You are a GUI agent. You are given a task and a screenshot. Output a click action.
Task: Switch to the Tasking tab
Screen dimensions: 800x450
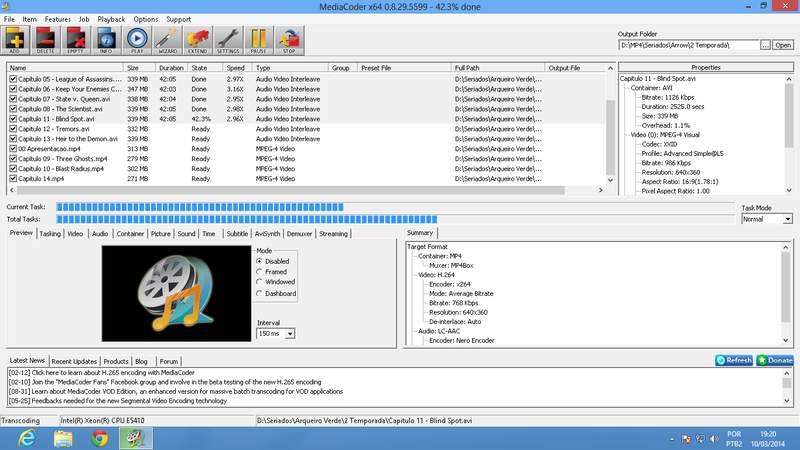click(x=50, y=234)
